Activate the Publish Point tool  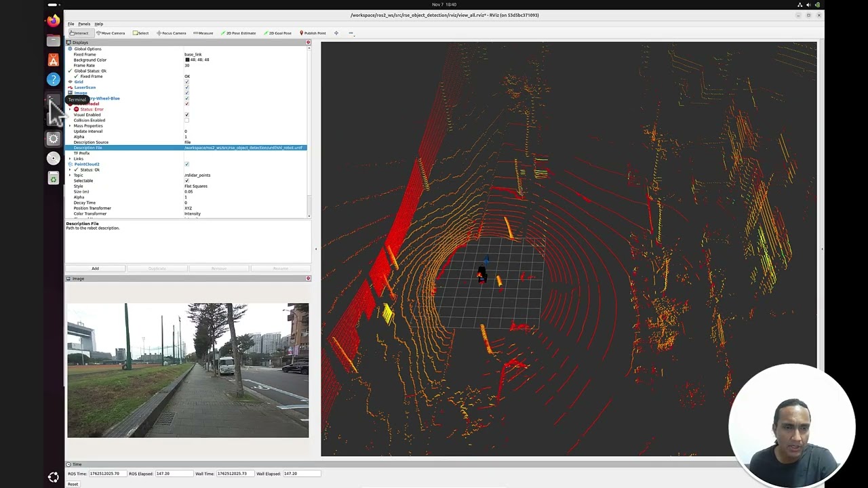point(311,33)
